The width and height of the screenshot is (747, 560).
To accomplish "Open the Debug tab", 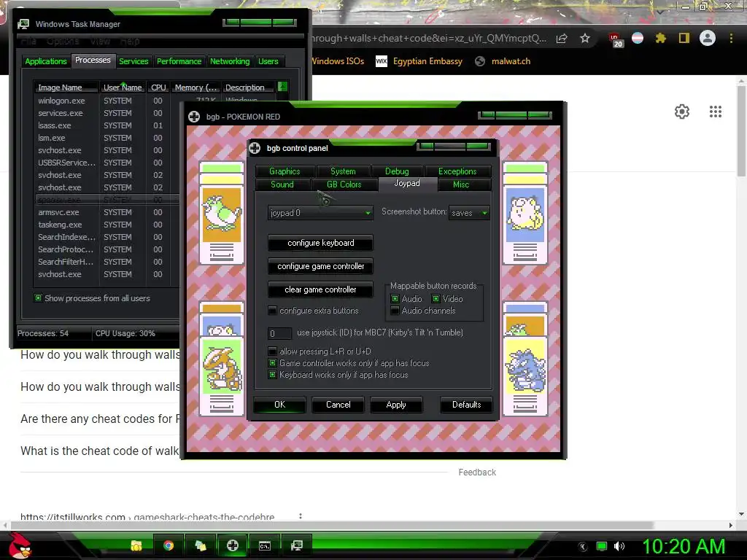I will 397,171.
